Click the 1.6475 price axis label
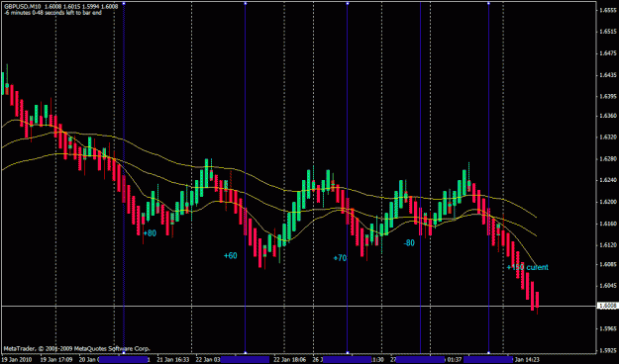 [x=608, y=52]
